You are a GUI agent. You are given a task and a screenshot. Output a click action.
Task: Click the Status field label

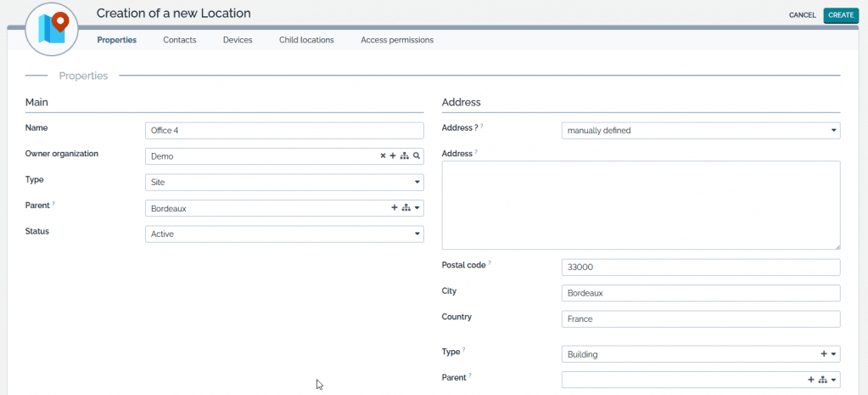tap(37, 231)
